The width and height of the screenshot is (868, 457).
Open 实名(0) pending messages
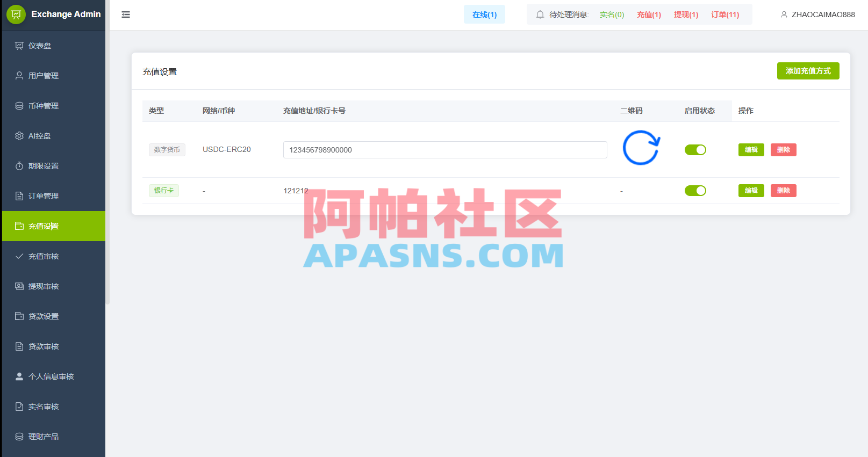(612, 14)
